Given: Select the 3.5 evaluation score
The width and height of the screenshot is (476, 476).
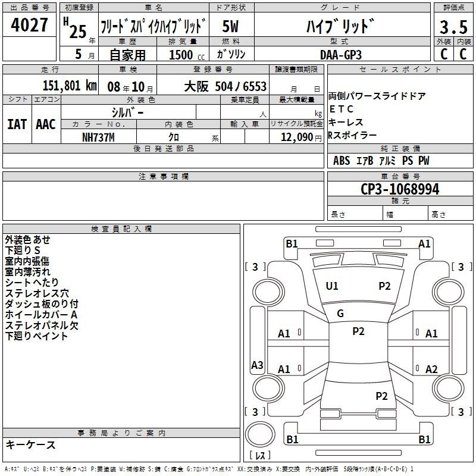Looking at the screenshot, I should (453, 27).
